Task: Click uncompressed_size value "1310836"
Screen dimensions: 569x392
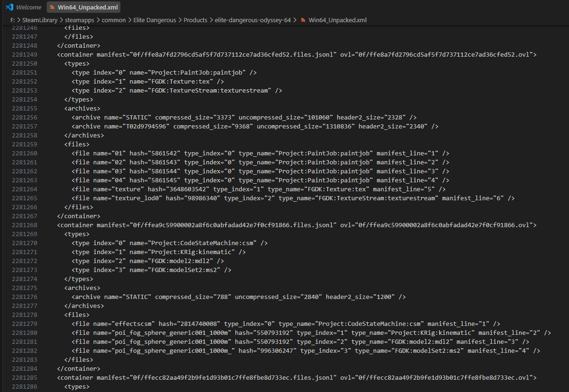Action: point(338,127)
